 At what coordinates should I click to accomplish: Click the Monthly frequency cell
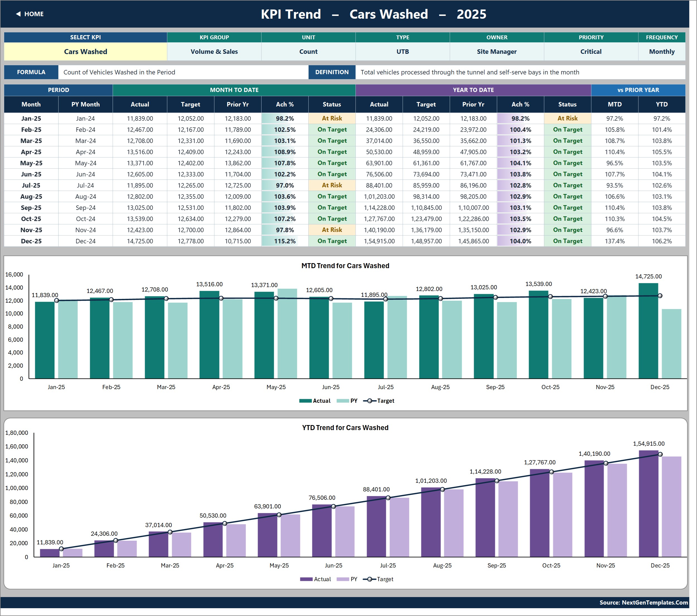pos(662,52)
